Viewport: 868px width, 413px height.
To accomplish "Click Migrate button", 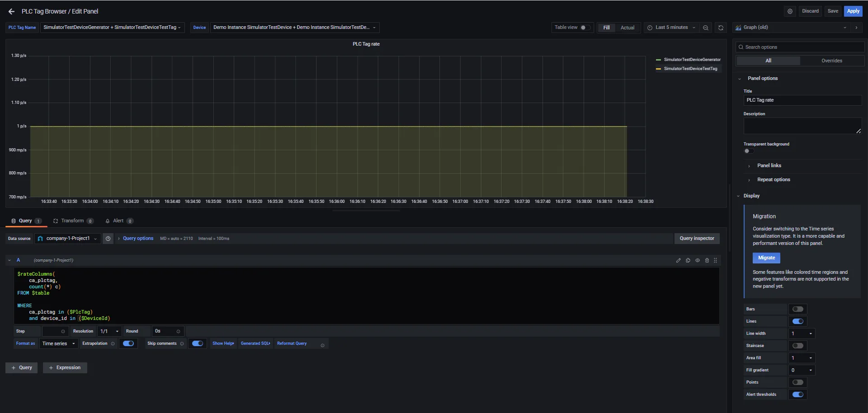I will (x=766, y=258).
